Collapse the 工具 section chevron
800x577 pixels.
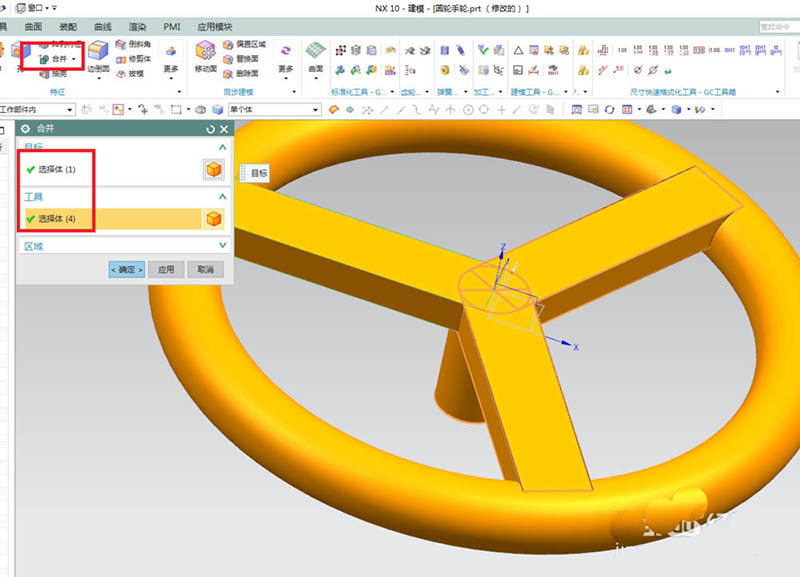(222, 196)
